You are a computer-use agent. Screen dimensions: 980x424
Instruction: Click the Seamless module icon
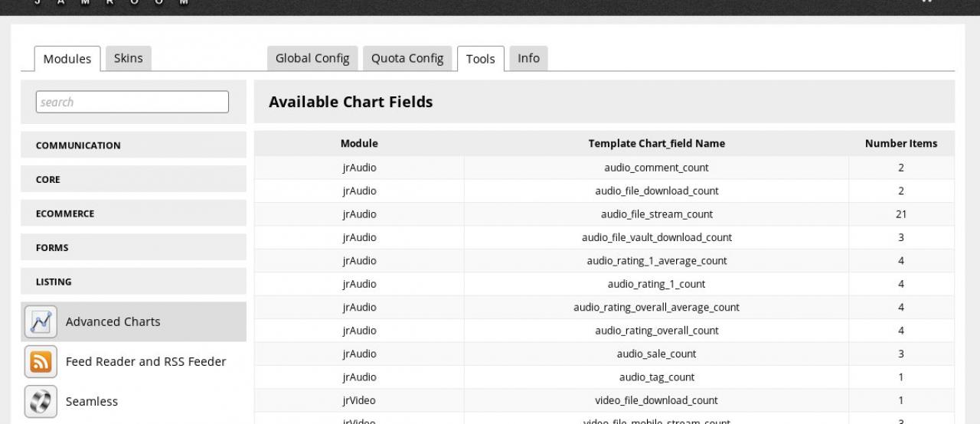point(41,401)
